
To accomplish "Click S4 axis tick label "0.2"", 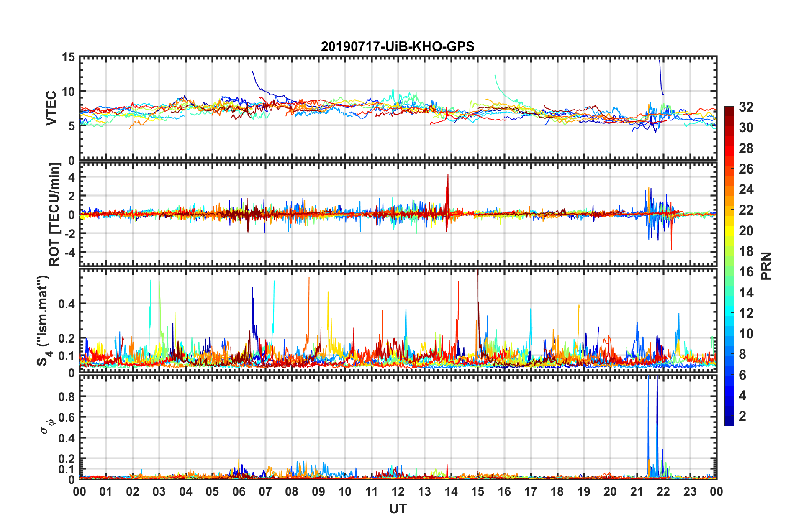I will [x=67, y=338].
